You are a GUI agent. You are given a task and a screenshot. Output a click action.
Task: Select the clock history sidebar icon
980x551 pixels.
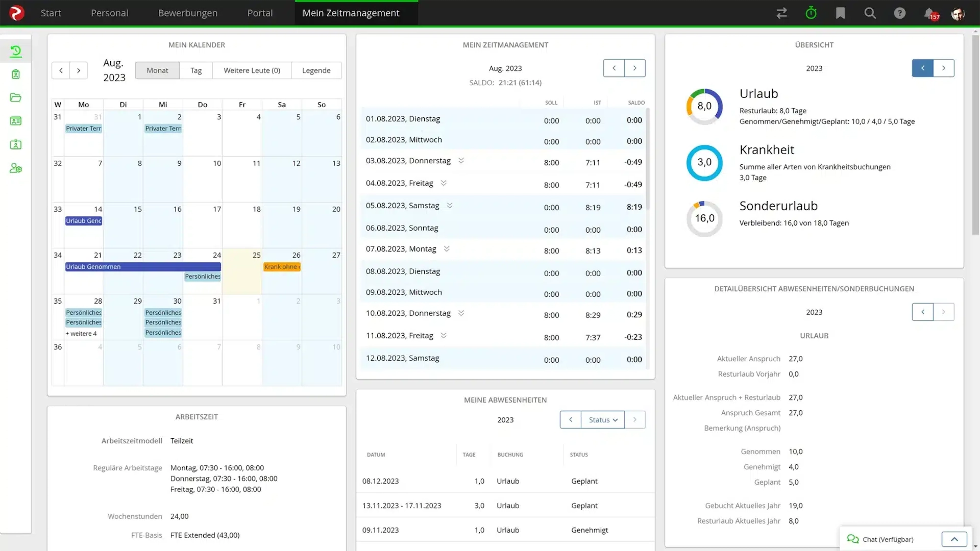click(x=16, y=51)
